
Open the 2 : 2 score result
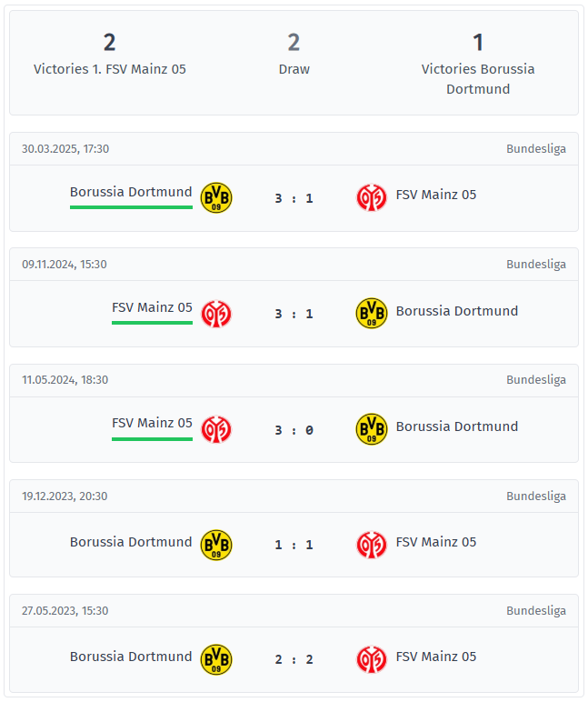(x=294, y=659)
